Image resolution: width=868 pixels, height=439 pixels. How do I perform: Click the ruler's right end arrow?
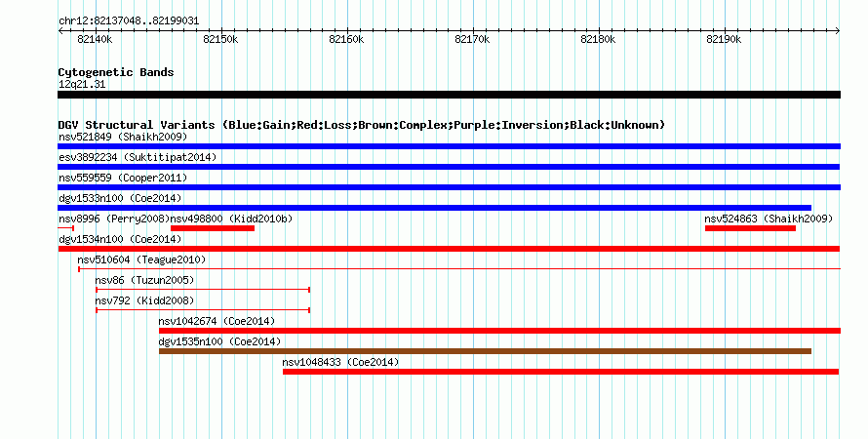point(838,31)
